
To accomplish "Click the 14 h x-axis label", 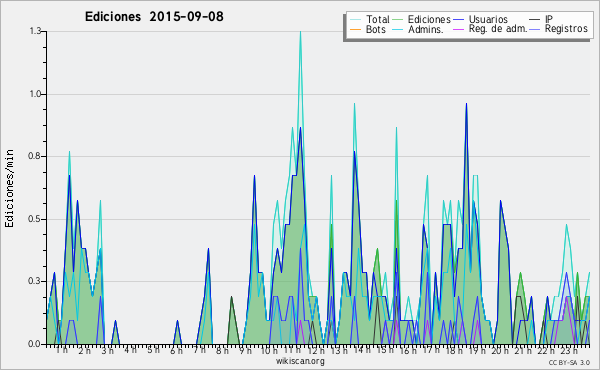I will point(362,350).
